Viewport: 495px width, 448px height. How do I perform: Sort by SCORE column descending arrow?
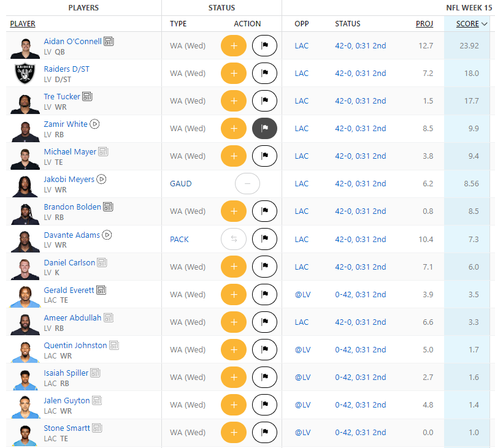coord(485,24)
